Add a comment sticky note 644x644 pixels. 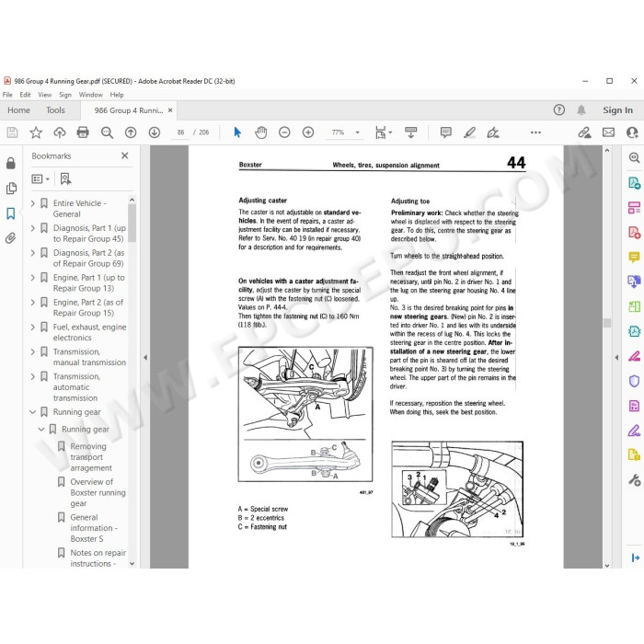point(445,132)
